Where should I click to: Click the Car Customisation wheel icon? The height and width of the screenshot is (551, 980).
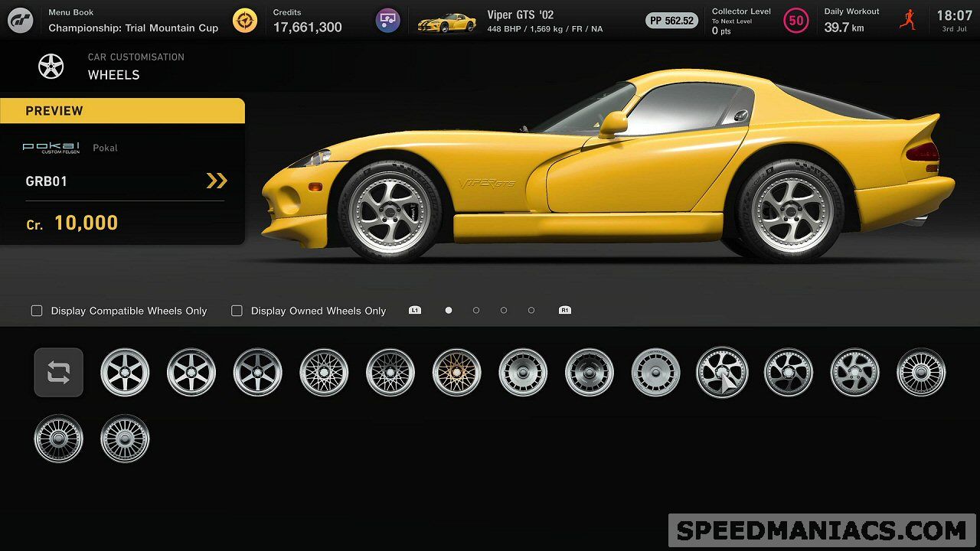tap(51, 67)
